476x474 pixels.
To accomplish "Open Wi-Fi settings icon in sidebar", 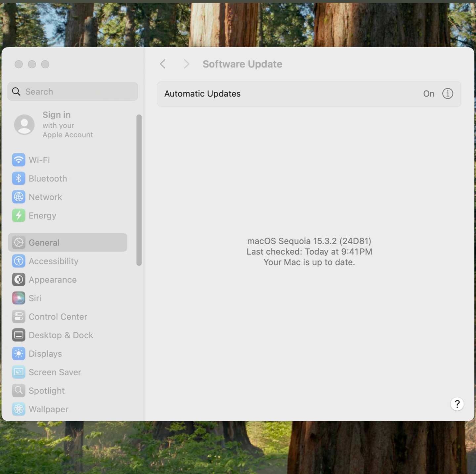I will pyautogui.click(x=19, y=160).
